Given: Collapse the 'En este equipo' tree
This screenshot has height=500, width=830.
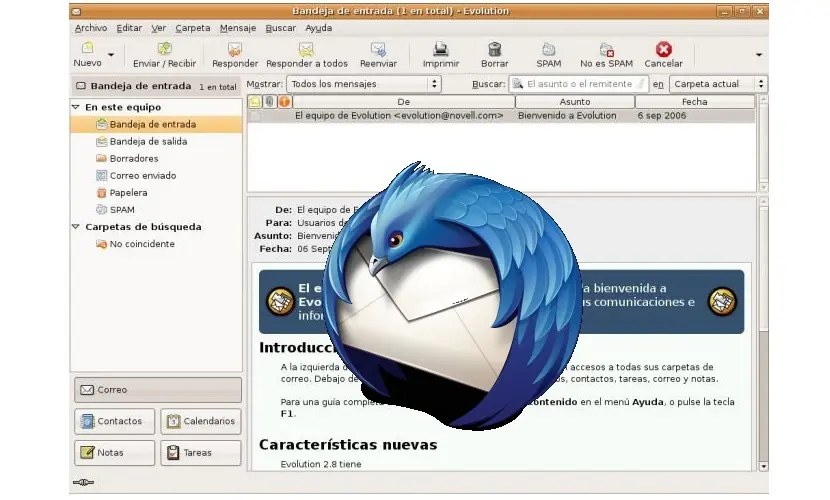Looking at the screenshot, I should (x=76, y=107).
